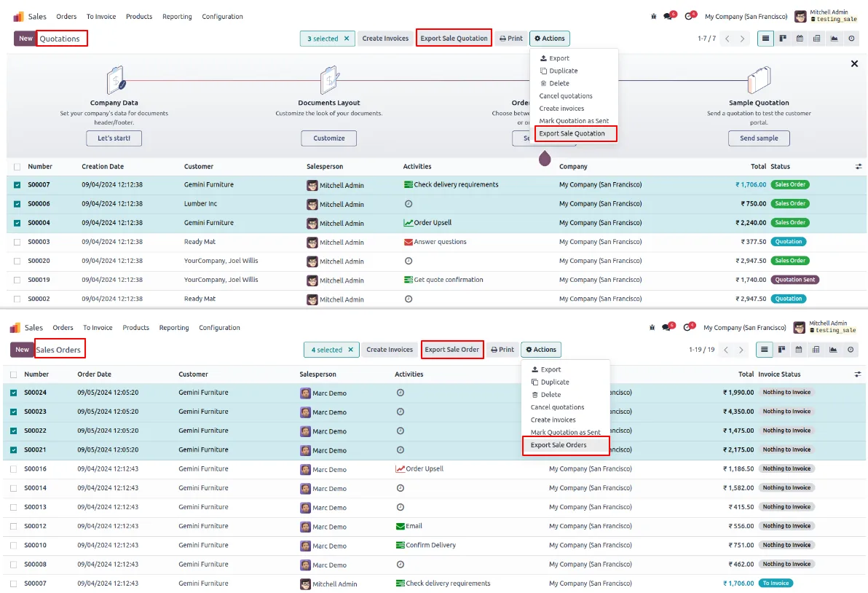The width and height of the screenshot is (868, 593).
Task: Open graph view in Quotations toolbar
Action: pos(834,38)
